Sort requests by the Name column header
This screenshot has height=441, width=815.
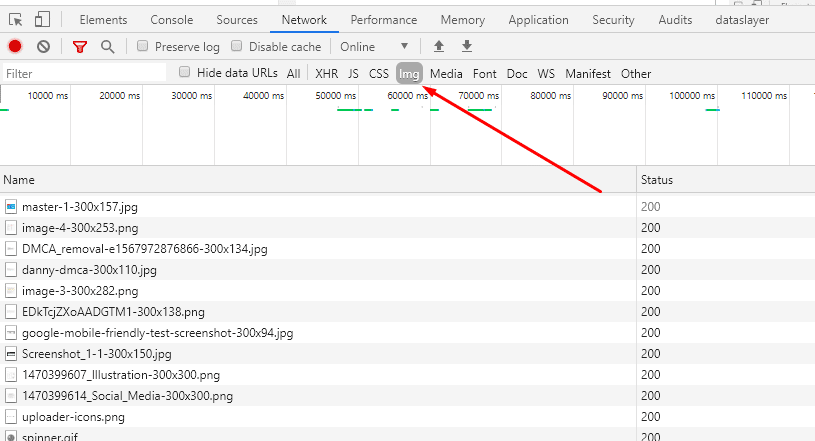pyautogui.click(x=19, y=180)
